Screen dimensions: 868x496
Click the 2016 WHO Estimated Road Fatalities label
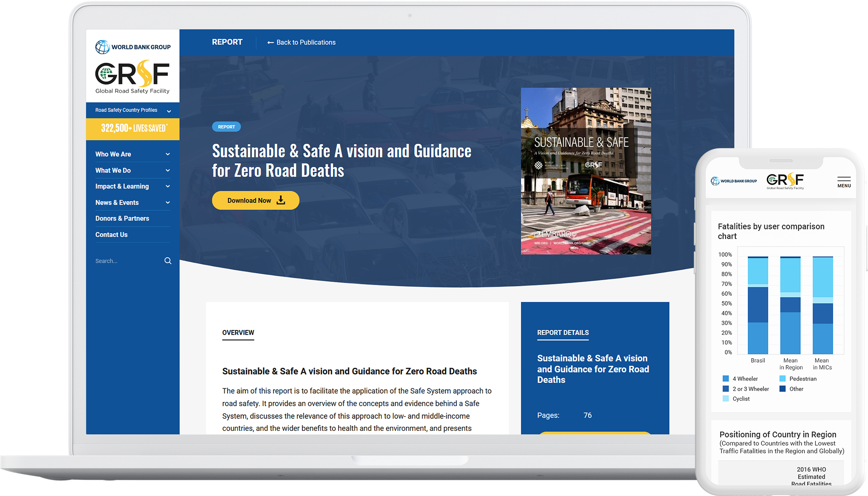[x=811, y=477]
